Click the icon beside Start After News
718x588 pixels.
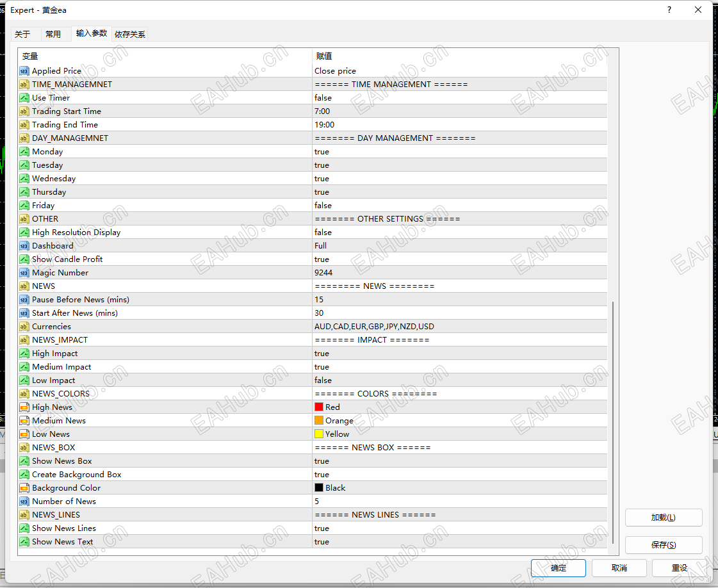coord(24,313)
